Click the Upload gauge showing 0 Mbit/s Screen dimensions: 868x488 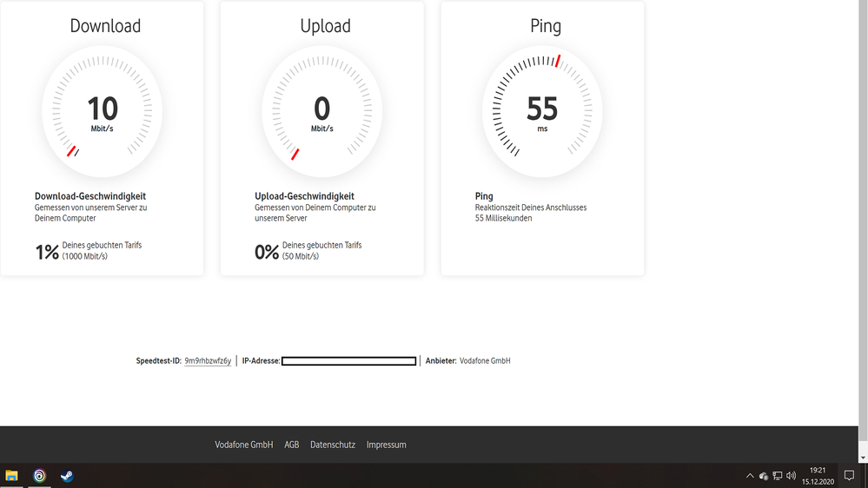click(x=322, y=111)
